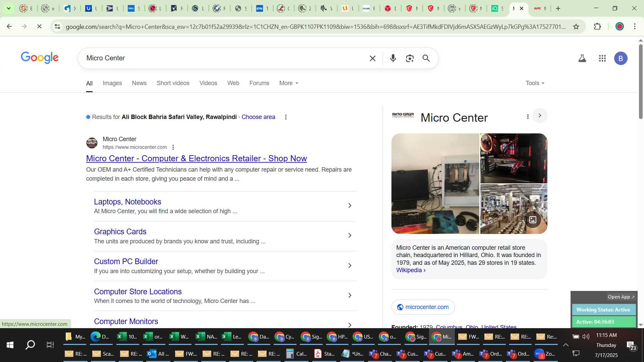
Task: Open options menu beside microcenter.com URL
Action: click(x=173, y=147)
